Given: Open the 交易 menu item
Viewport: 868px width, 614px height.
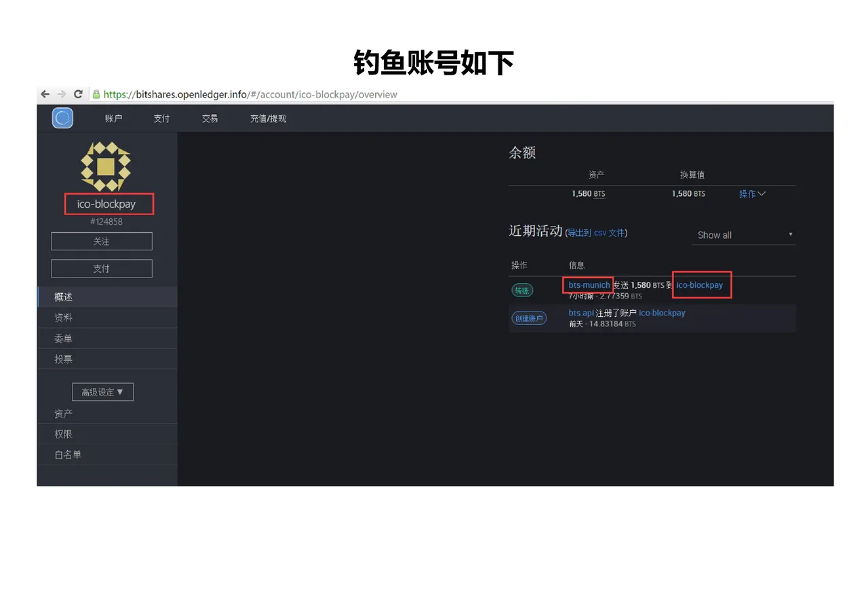Looking at the screenshot, I should (210, 119).
